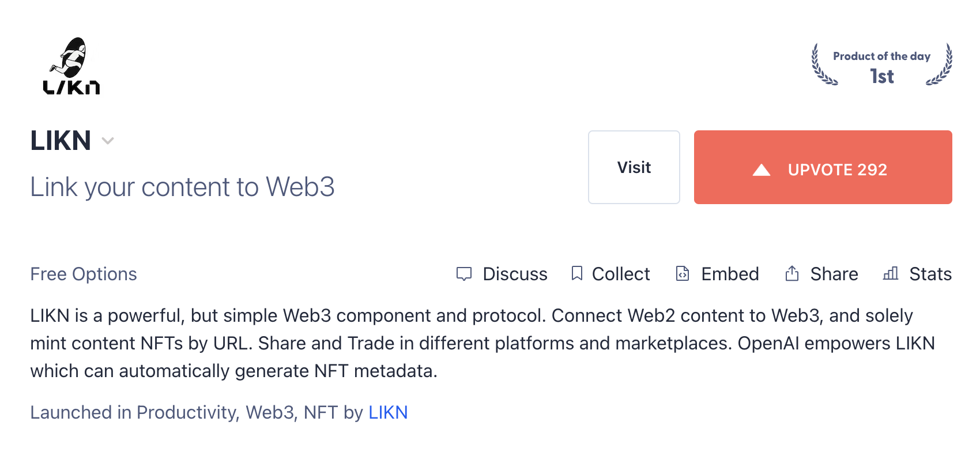Open the Embed text option
The width and height of the screenshot is (980, 459).
tap(730, 274)
